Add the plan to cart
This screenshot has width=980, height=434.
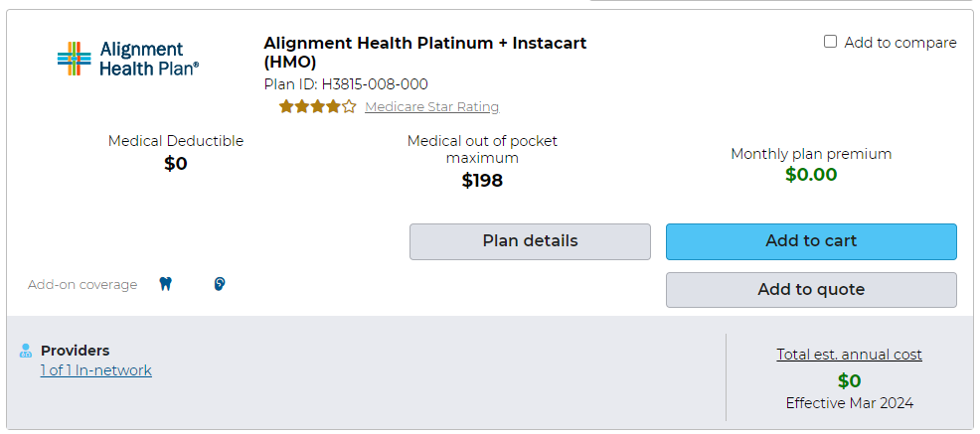(x=811, y=241)
